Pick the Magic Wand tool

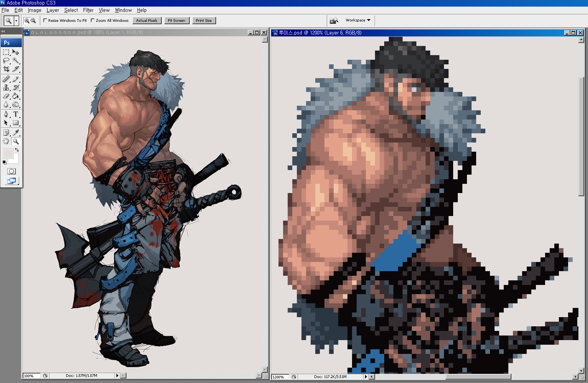(x=16, y=61)
